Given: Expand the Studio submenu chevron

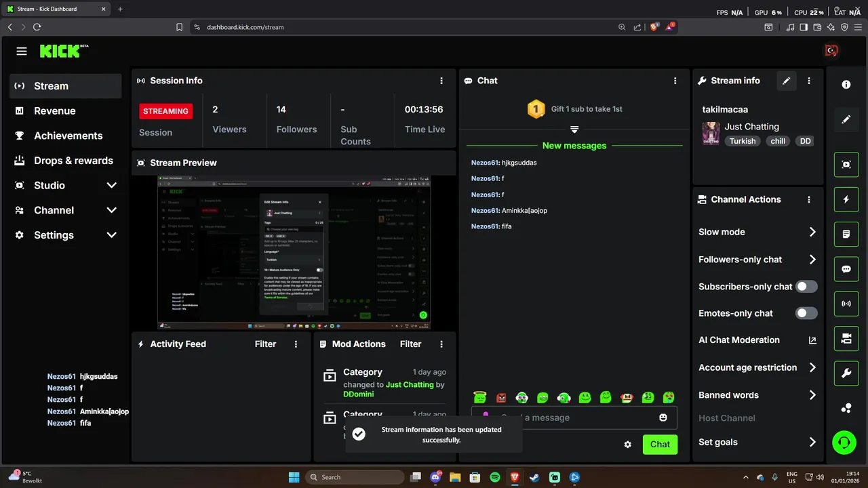Looking at the screenshot, I should tap(112, 186).
